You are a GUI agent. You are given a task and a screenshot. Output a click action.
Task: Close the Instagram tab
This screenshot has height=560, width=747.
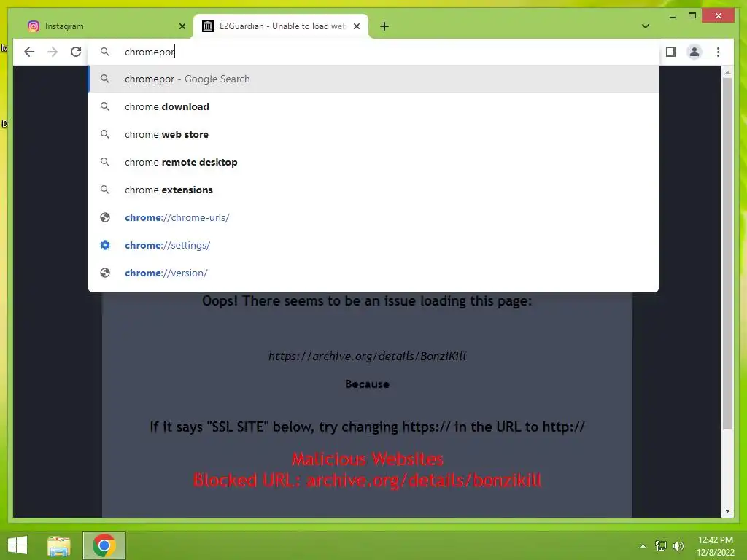click(182, 26)
